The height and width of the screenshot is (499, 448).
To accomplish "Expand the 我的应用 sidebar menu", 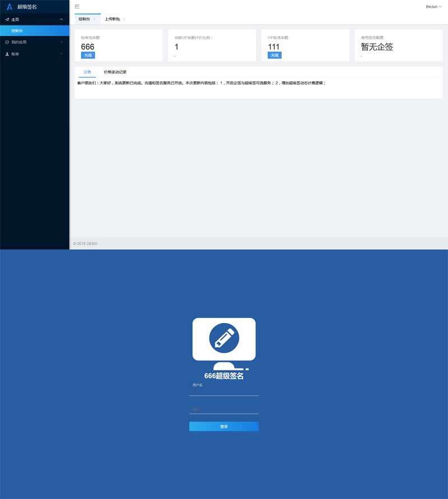I will click(61, 42).
